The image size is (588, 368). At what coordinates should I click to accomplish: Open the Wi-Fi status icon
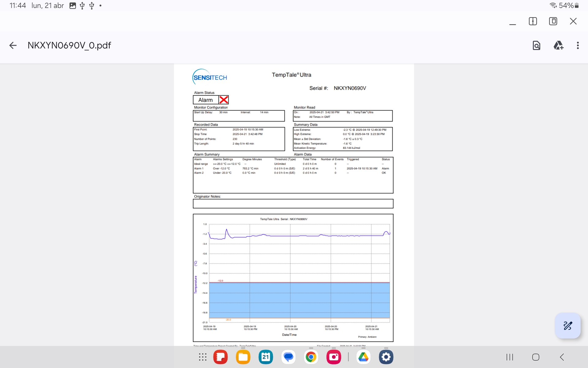(x=553, y=6)
